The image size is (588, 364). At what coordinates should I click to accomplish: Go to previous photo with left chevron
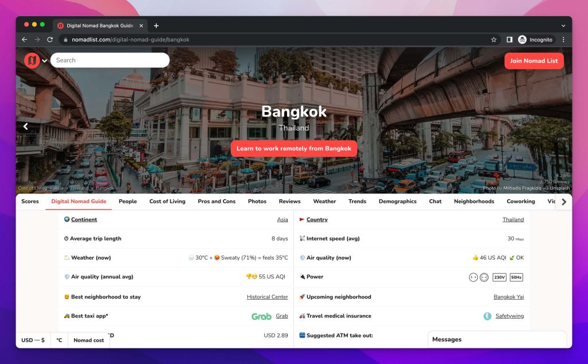25,126
